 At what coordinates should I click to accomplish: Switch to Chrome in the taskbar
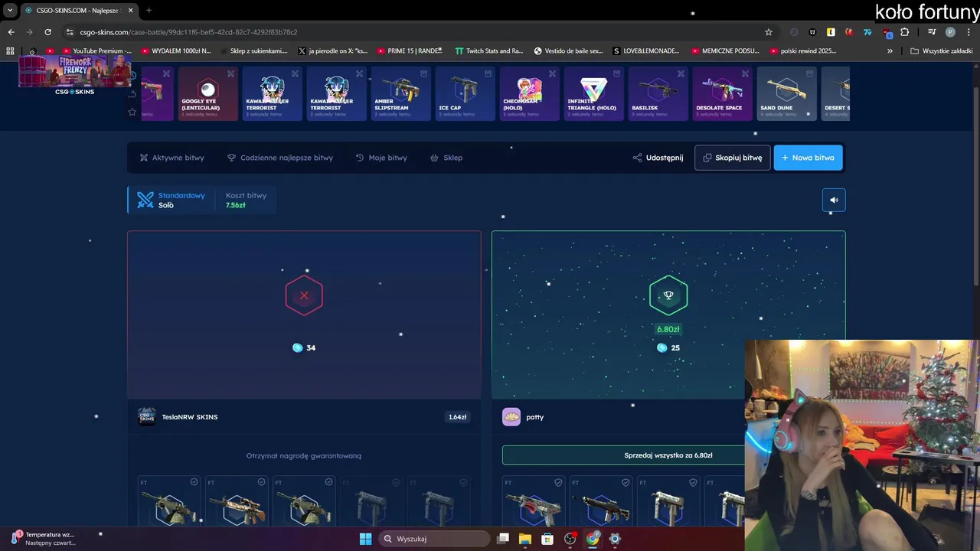593,539
